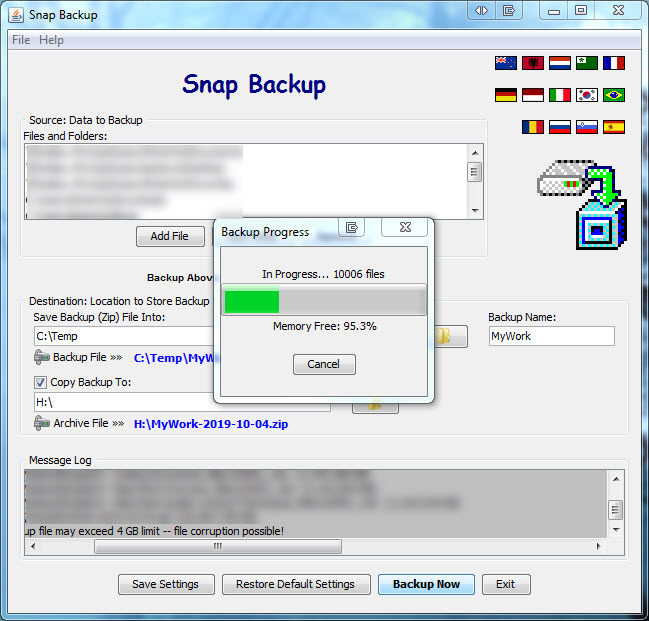Select the Romanian flag language
Screen dimensions: 649x621
pos(533,127)
